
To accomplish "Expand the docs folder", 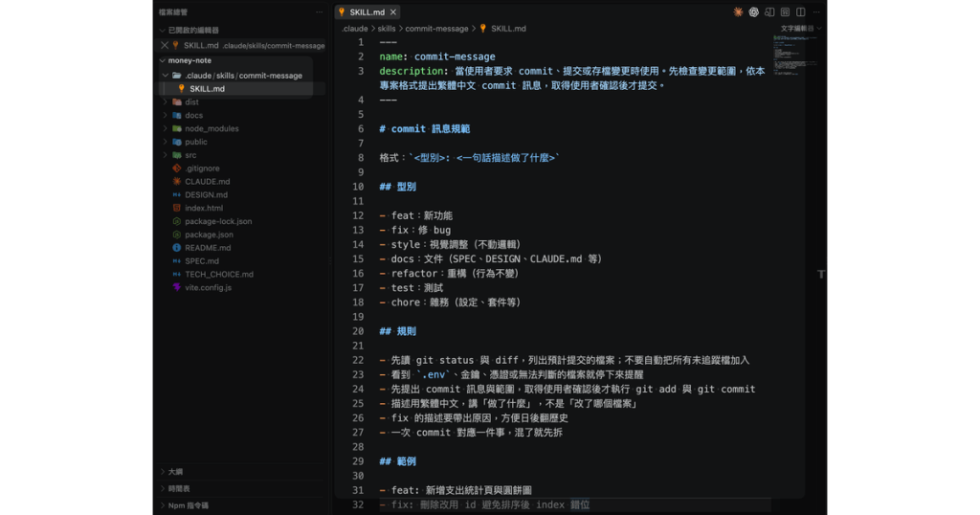I will coord(166,115).
